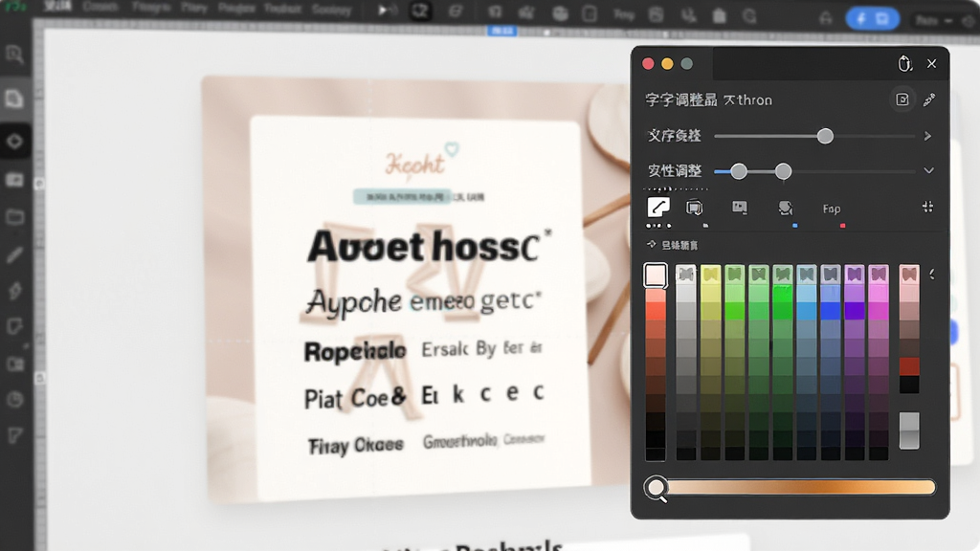Choose the icon above the small blue dot
980x551 pixels.
785,208
